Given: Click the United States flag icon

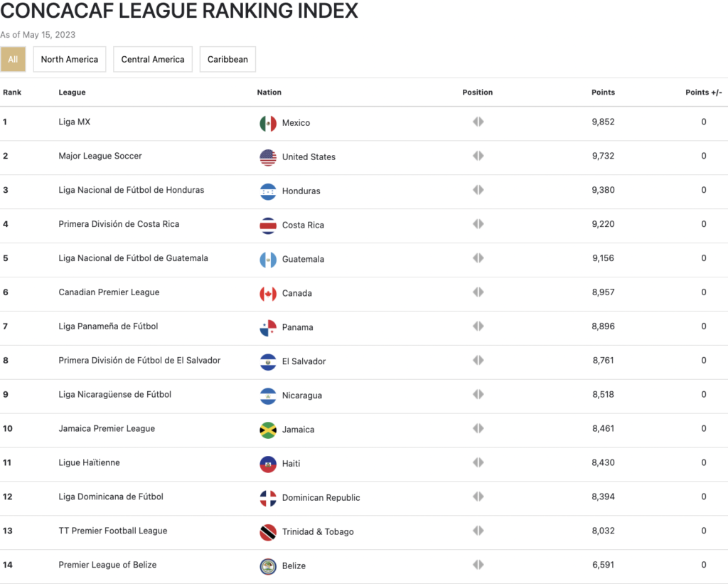Looking at the screenshot, I should coord(268,157).
